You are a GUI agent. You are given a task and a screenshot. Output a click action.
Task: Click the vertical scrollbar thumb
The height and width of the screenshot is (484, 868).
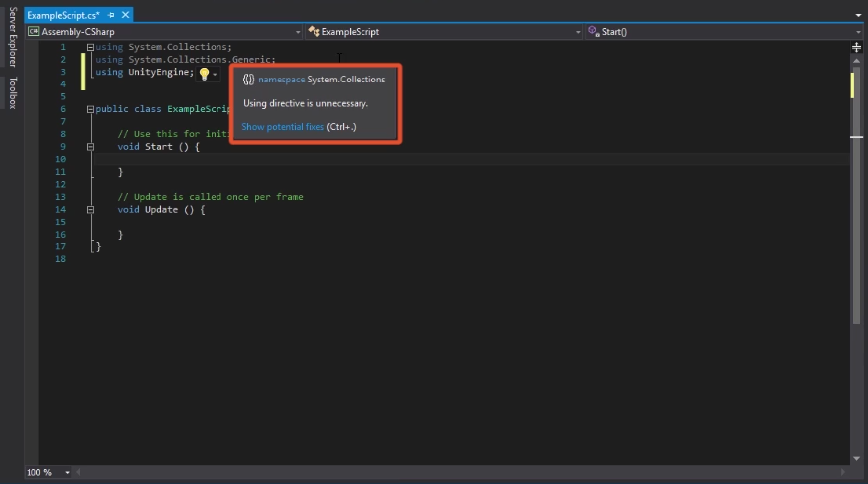pos(856,196)
